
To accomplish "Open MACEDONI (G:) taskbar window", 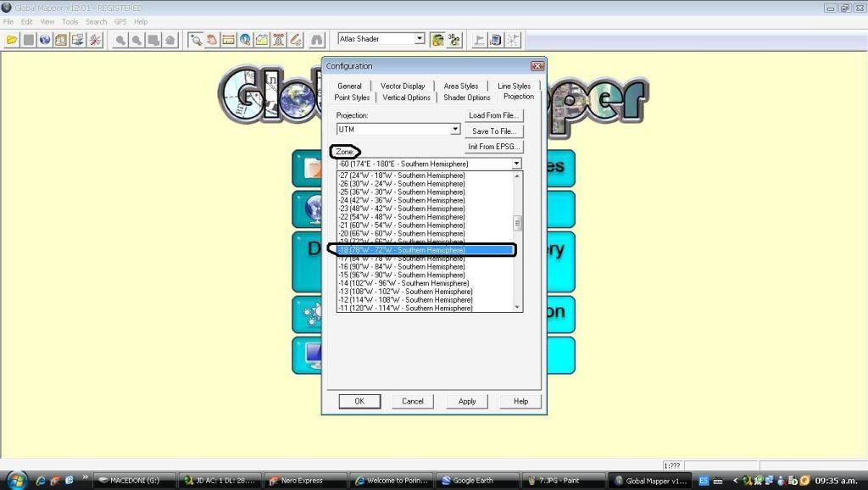I will point(135,481).
